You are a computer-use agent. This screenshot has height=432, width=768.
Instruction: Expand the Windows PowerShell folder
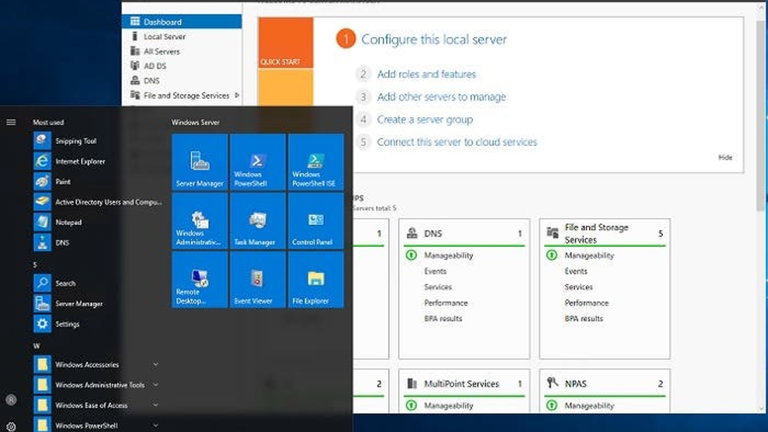click(x=97, y=425)
